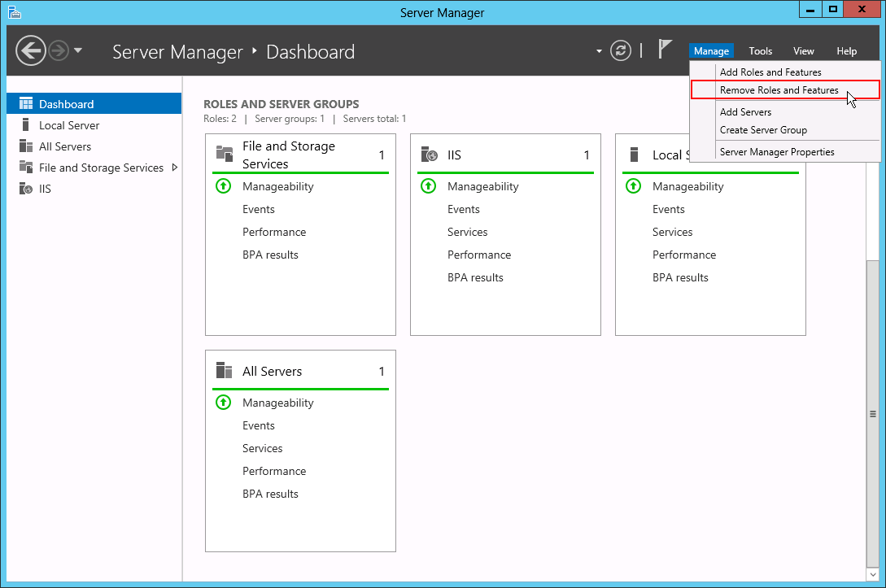Screen dimensions: 886x588
Task: Choose Remove Roles and Features
Action: 785,89
